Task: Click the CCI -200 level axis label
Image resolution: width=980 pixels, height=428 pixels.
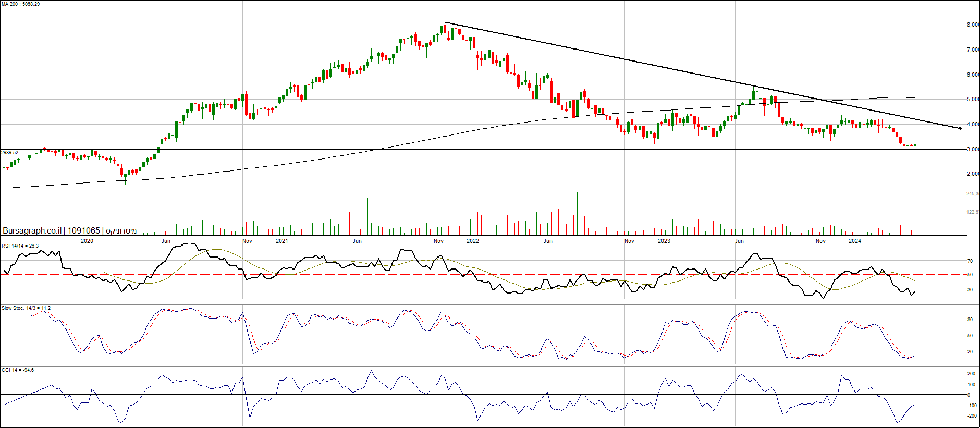Action: click(972, 416)
